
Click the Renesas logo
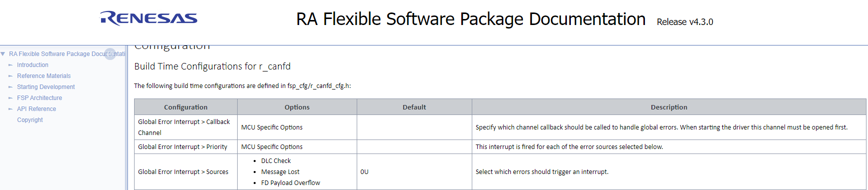click(x=149, y=18)
